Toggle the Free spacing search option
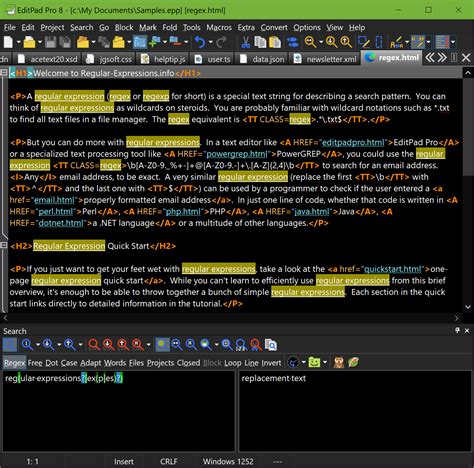Viewport: 474px width, 468px height. pos(35,363)
